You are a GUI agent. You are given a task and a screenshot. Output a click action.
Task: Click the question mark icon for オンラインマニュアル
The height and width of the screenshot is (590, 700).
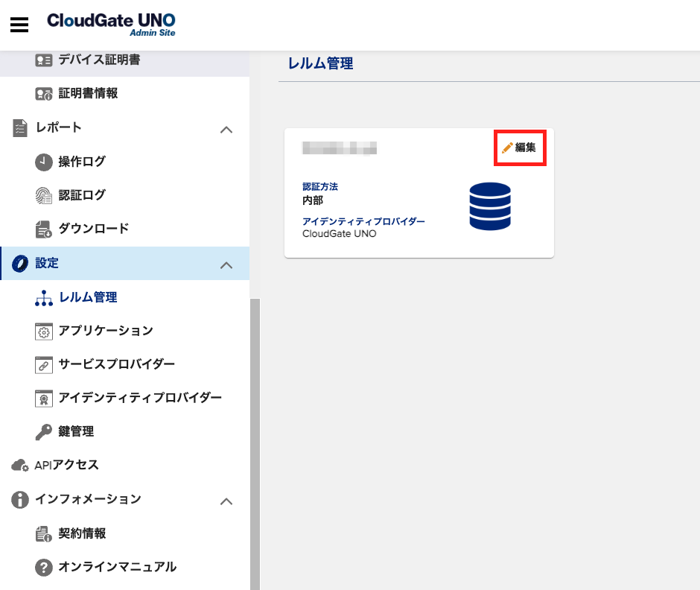click(44, 567)
